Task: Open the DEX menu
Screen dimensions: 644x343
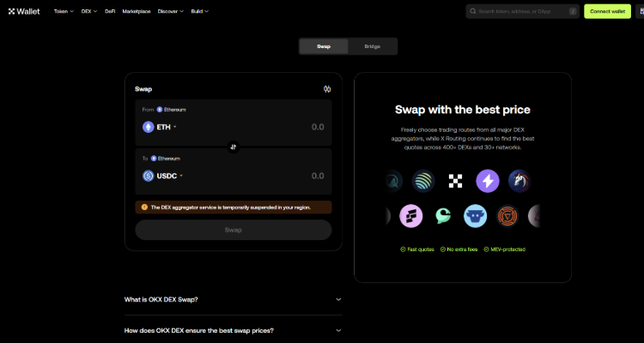Action: [x=89, y=11]
